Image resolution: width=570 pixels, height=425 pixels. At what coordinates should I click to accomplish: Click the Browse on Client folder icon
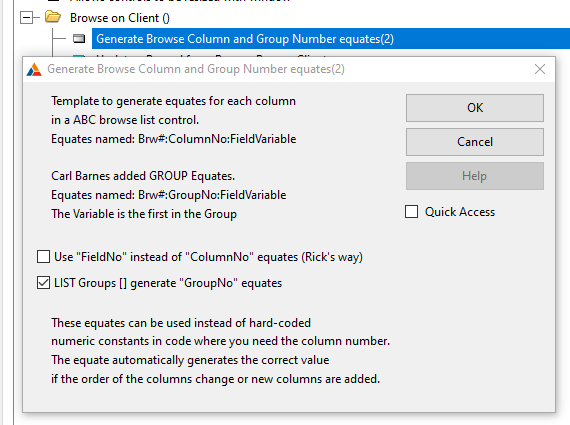point(53,17)
